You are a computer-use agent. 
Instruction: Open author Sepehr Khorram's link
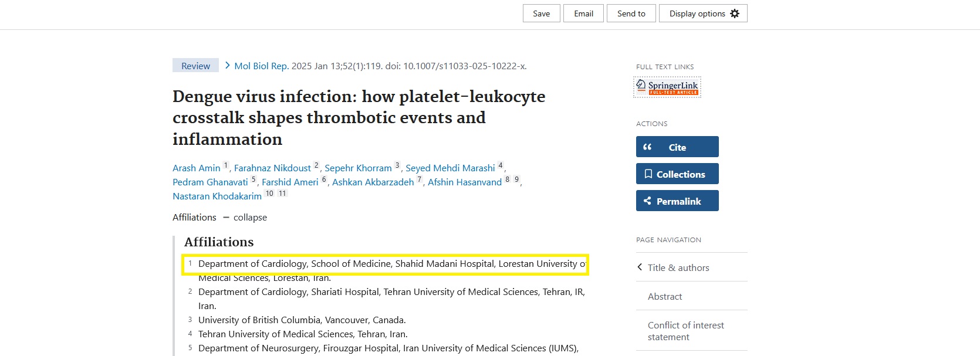coord(357,168)
